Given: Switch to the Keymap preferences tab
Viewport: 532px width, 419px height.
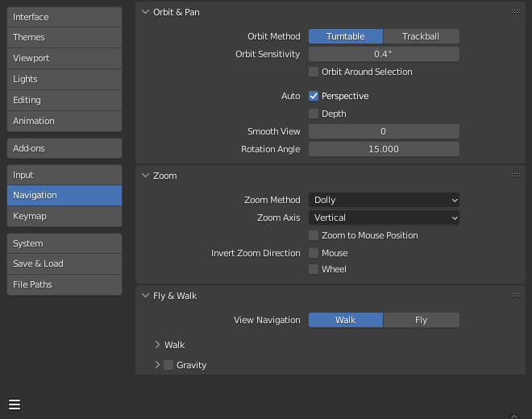Looking at the screenshot, I should 64,216.
